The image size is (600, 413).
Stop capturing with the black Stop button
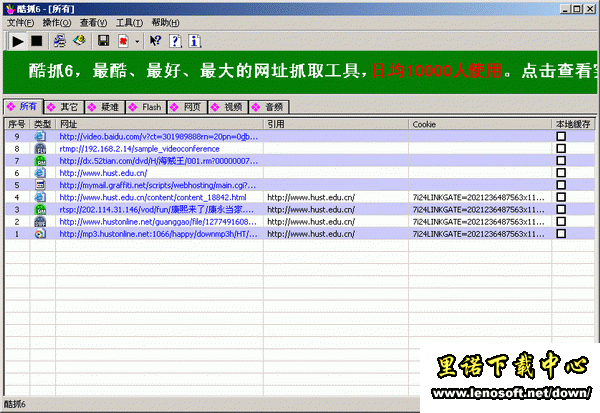pos(37,41)
